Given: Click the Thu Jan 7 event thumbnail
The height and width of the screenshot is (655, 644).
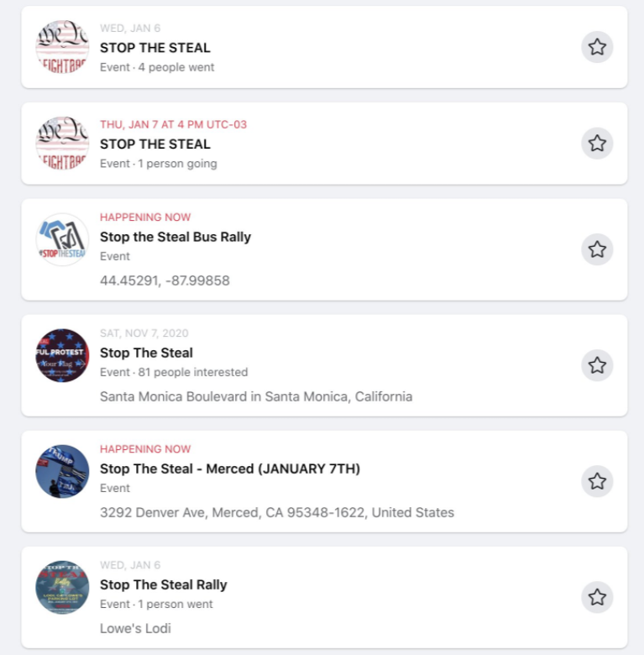Looking at the screenshot, I should pos(62,144).
